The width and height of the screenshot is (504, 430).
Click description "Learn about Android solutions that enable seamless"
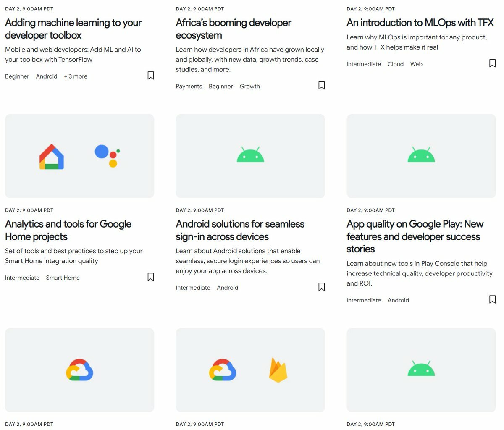(x=248, y=261)
